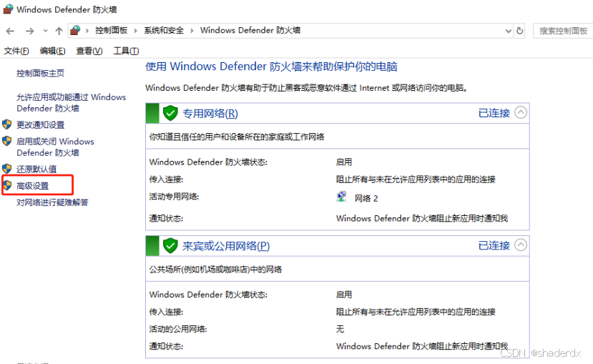
Task: Click the green shield icon next to 专用网络
Action: pos(170,113)
